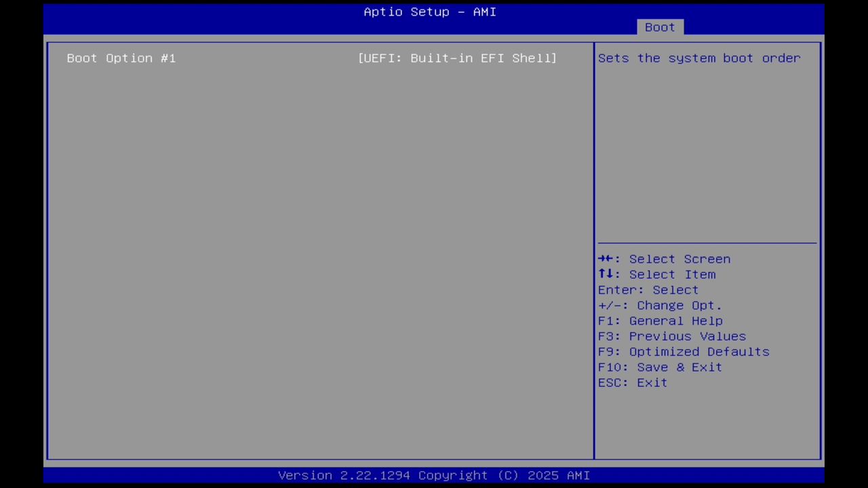The image size is (868, 488).
Task: Click the Aptio Setup title bar
Action: [x=430, y=12]
